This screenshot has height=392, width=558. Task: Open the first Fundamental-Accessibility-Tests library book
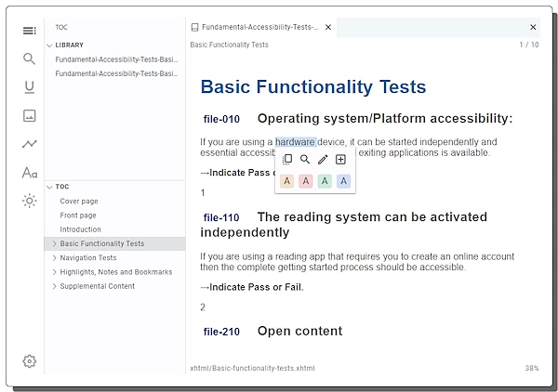[x=116, y=59]
